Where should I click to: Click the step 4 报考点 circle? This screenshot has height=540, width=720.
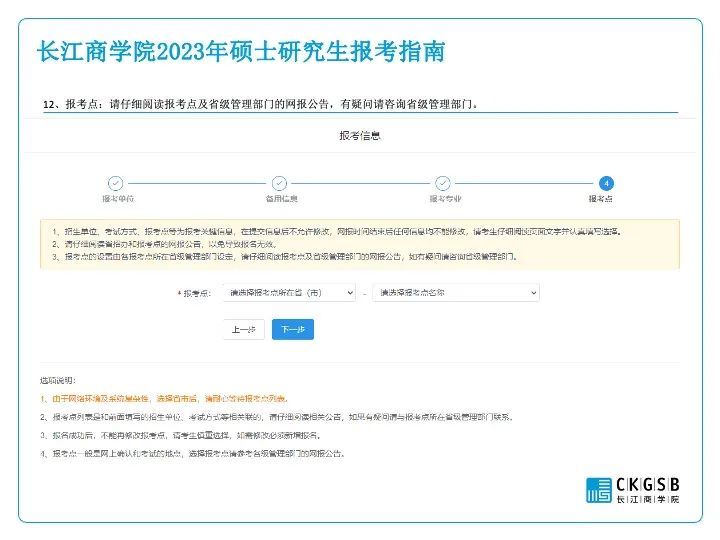click(x=606, y=183)
